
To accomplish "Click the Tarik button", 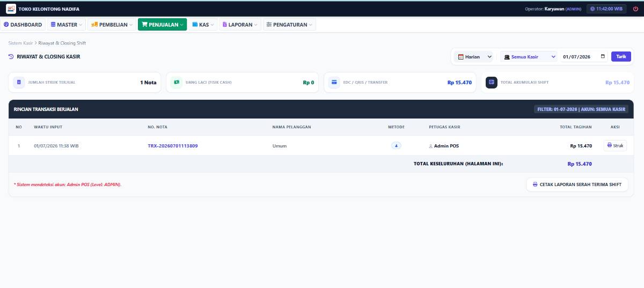I will click(621, 56).
